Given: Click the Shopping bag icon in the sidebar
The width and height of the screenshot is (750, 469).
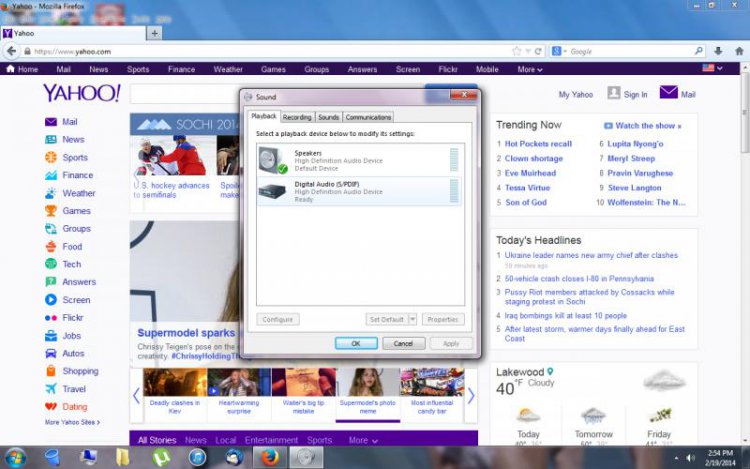Looking at the screenshot, I should 51,371.
